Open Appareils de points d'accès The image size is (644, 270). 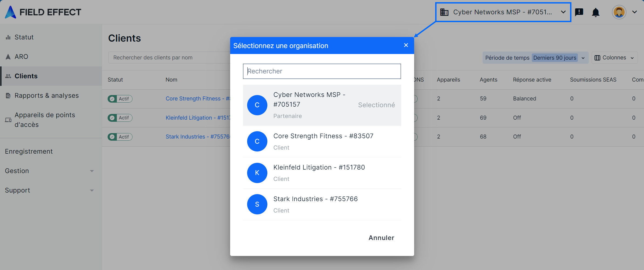tap(51, 120)
